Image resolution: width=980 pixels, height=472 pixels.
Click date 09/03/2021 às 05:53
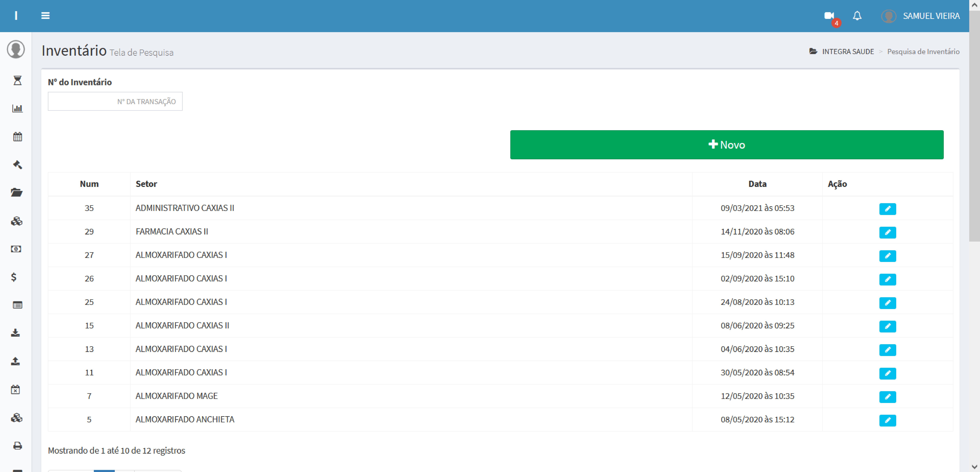pyautogui.click(x=757, y=208)
